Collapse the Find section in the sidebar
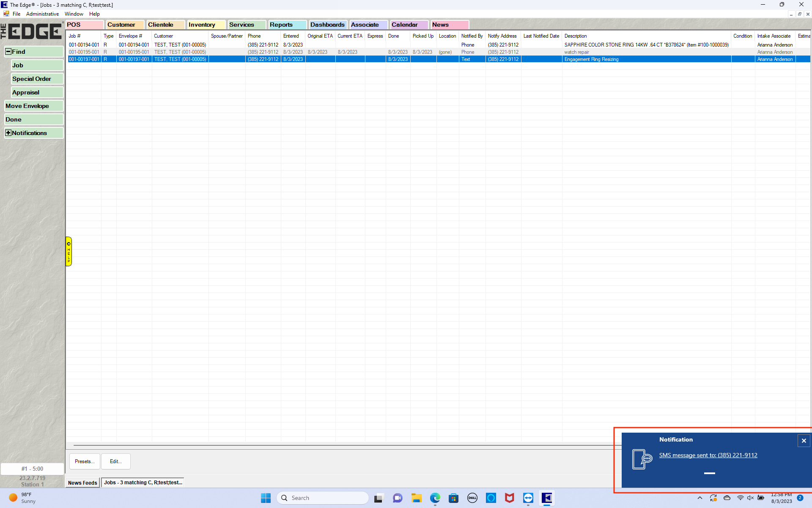Image resolution: width=812 pixels, height=508 pixels. tap(8, 51)
